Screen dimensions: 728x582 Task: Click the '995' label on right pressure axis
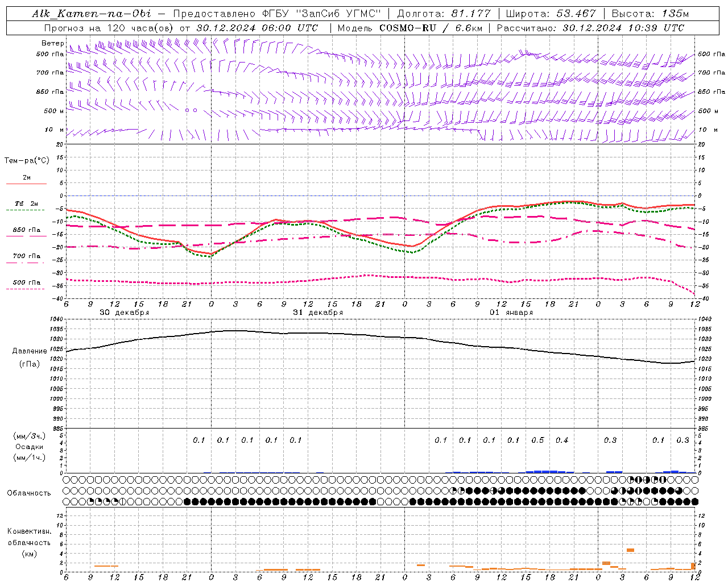704,409
